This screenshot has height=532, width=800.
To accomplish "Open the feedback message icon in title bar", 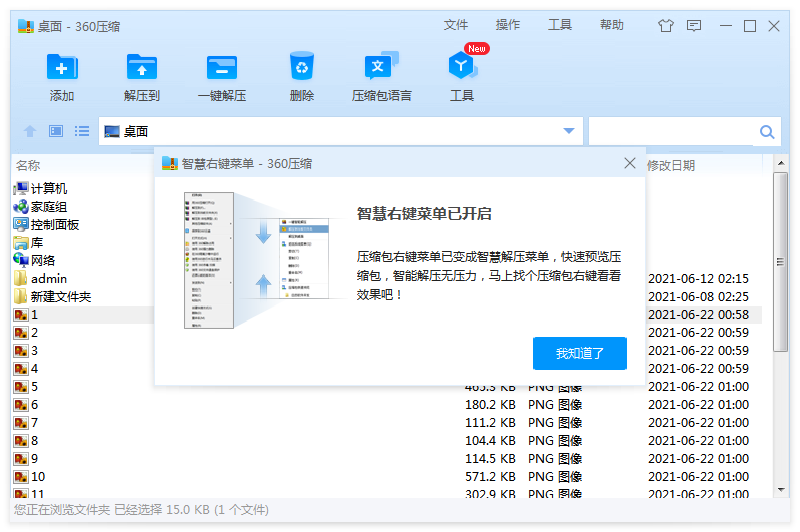I will tap(694, 26).
